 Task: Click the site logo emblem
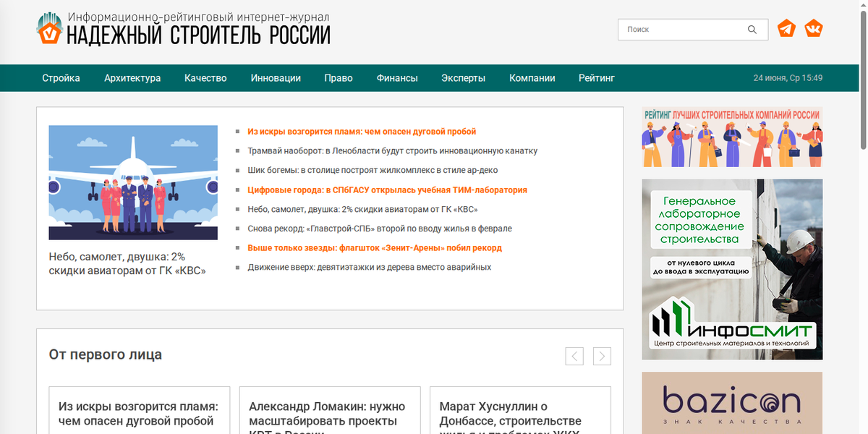50,28
